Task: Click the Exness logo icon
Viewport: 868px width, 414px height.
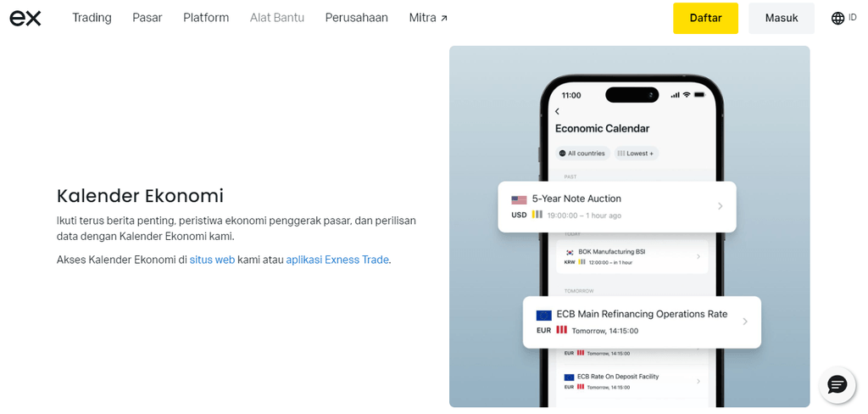Action: pos(25,18)
